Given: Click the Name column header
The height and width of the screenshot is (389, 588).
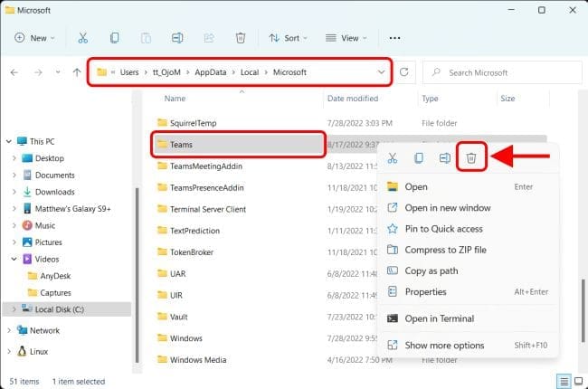Looking at the screenshot, I should 175,98.
